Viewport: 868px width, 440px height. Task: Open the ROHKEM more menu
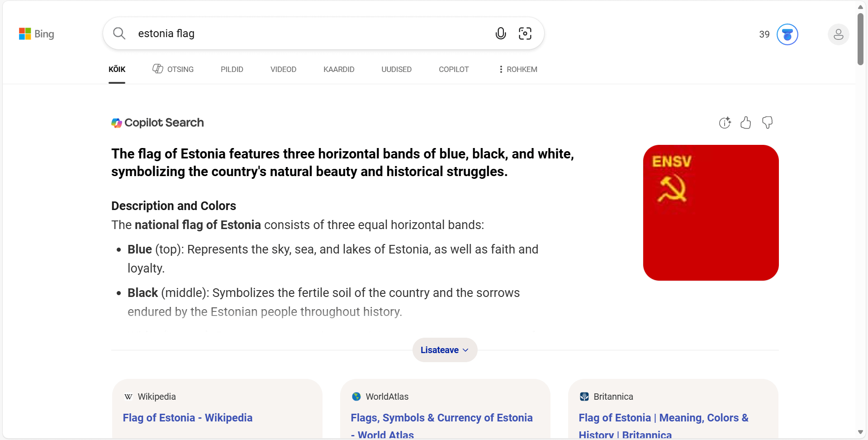(518, 69)
